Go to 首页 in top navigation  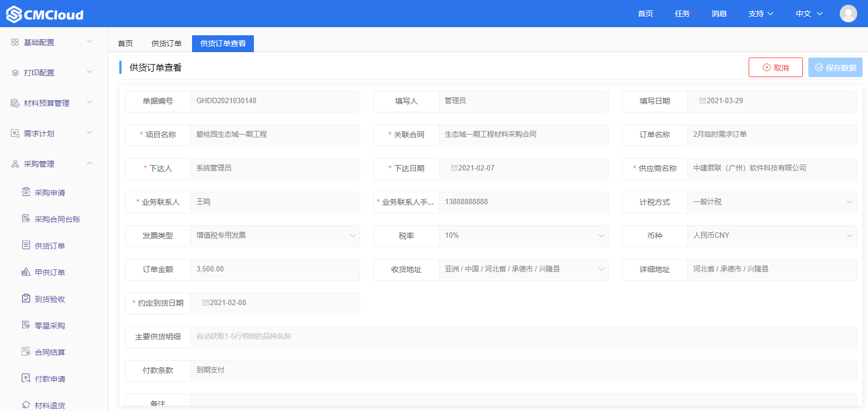pos(646,14)
